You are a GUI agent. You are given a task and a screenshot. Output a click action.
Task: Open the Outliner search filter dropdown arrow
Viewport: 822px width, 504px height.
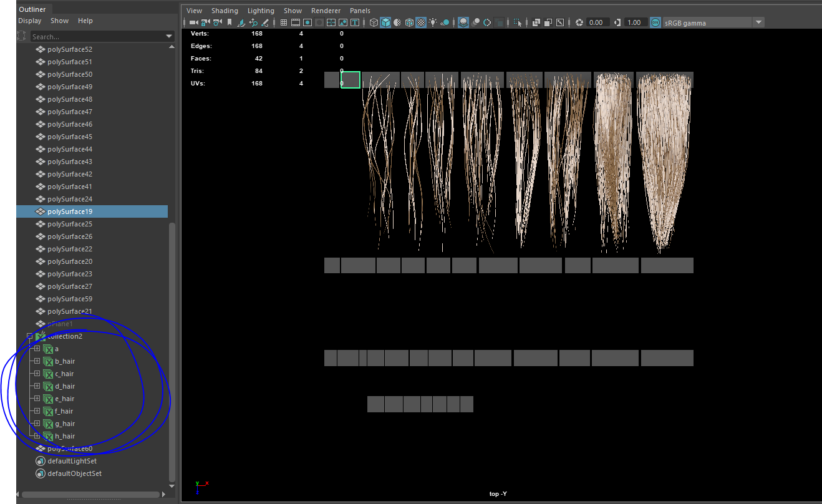[x=169, y=37]
